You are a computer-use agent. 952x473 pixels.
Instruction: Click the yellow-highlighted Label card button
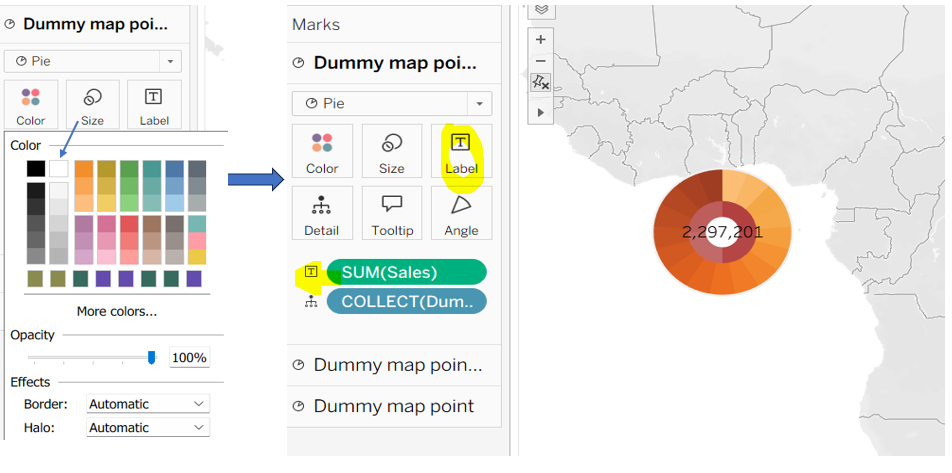(x=461, y=151)
